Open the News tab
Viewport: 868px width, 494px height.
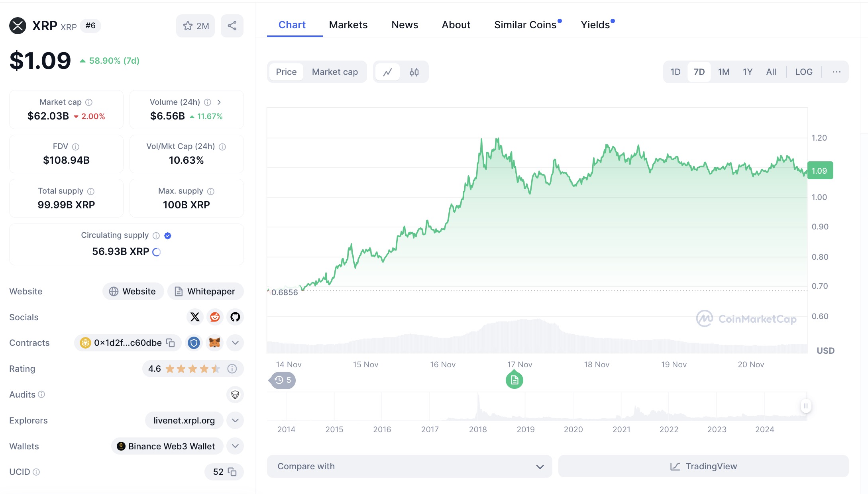405,25
